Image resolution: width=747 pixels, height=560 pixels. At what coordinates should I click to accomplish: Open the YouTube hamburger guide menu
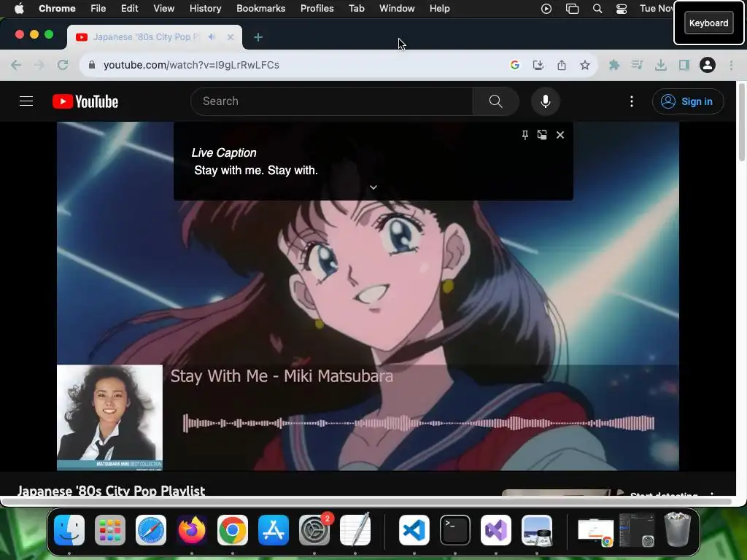[x=26, y=101]
